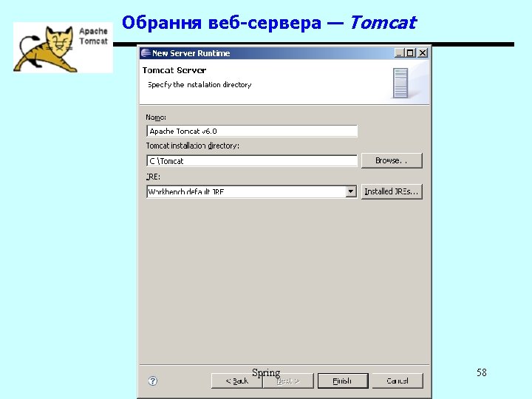
Task: Cancel the New Server Runtime dialog
Action: click(x=398, y=381)
